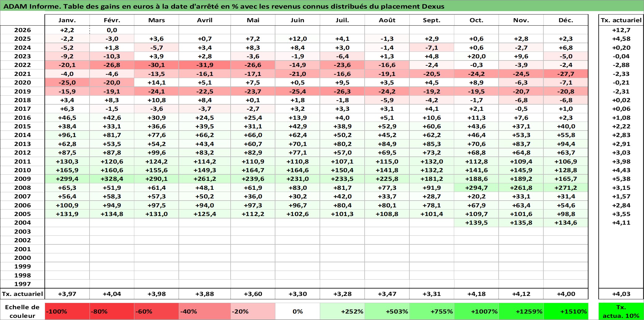Screen dimensions: 644x320
Task: Click the year 2026 row label
Action: 23,30
